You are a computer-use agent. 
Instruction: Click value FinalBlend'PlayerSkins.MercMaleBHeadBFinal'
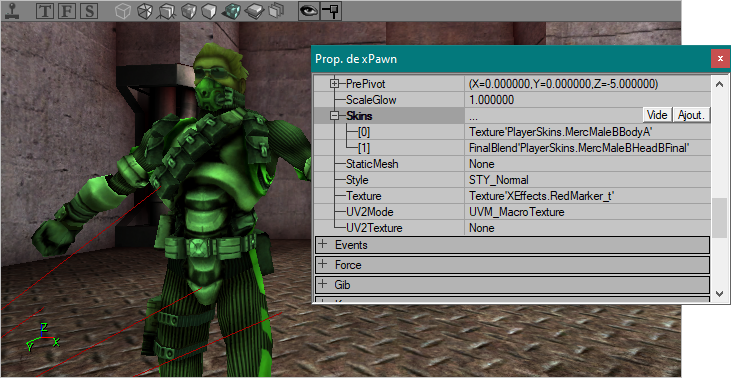point(579,148)
